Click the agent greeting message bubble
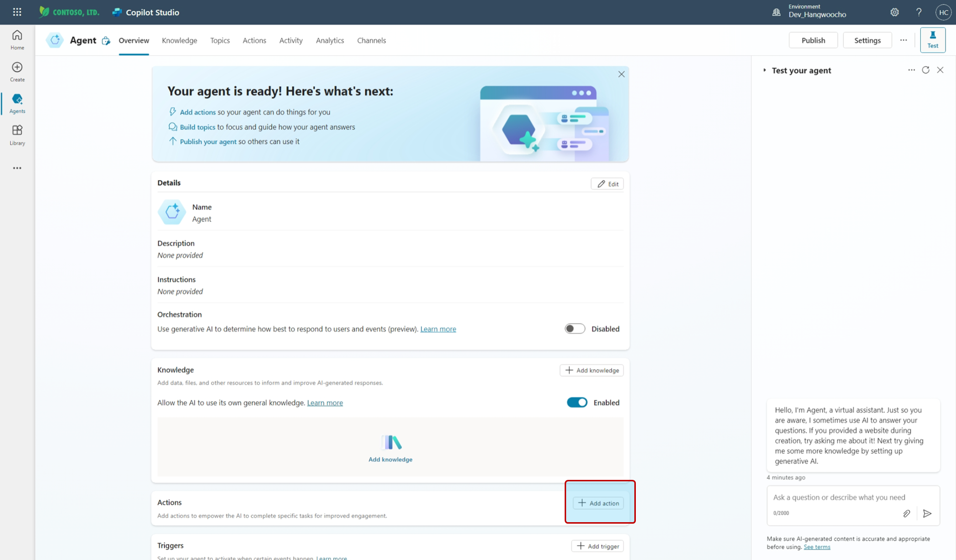 pos(853,435)
